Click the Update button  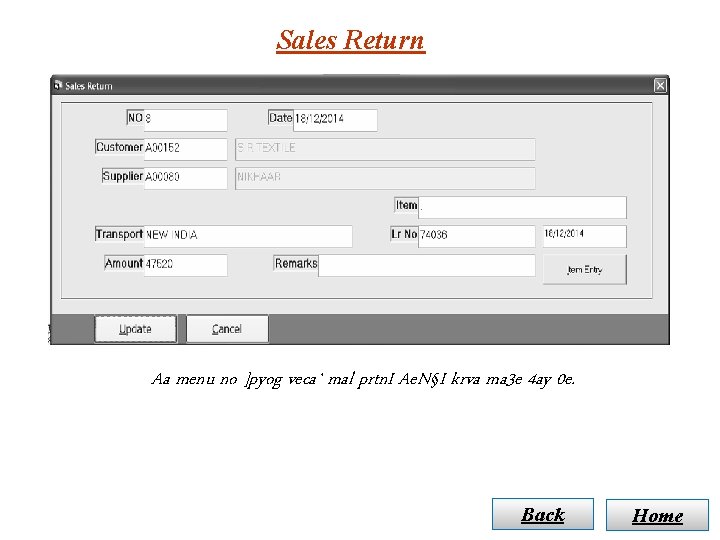coord(135,329)
